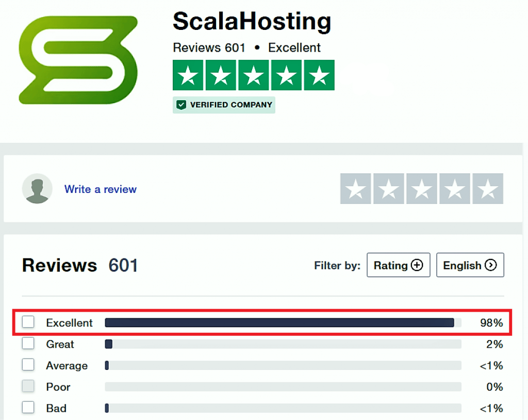Click the 'Excellent' label beside Reviews 601

tap(294, 47)
